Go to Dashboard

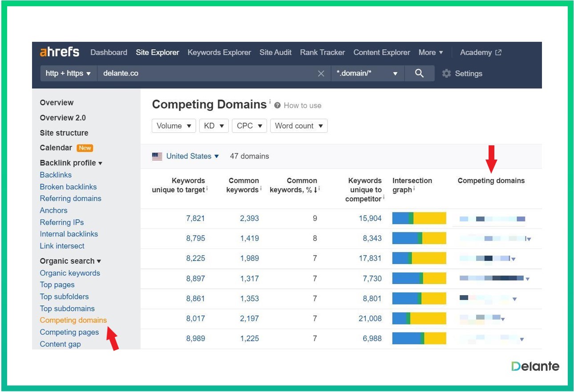[109, 52]
